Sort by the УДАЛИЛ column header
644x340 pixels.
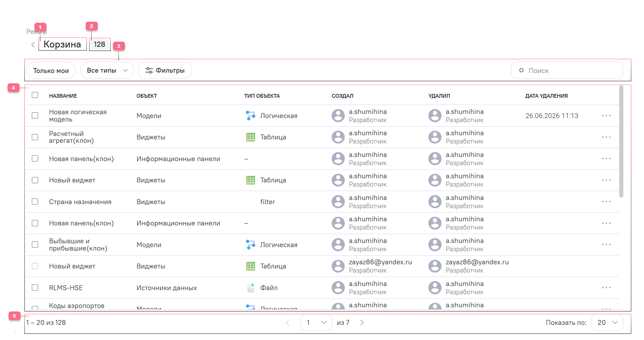439,96
